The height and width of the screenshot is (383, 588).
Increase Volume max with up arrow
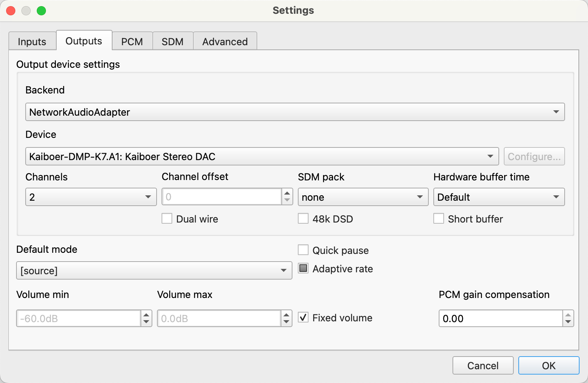(286, 314)
